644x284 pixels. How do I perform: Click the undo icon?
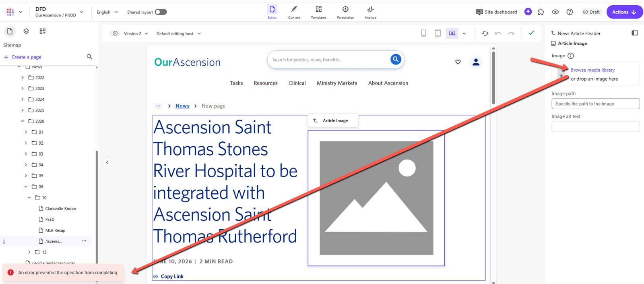(x=498, y=33)
